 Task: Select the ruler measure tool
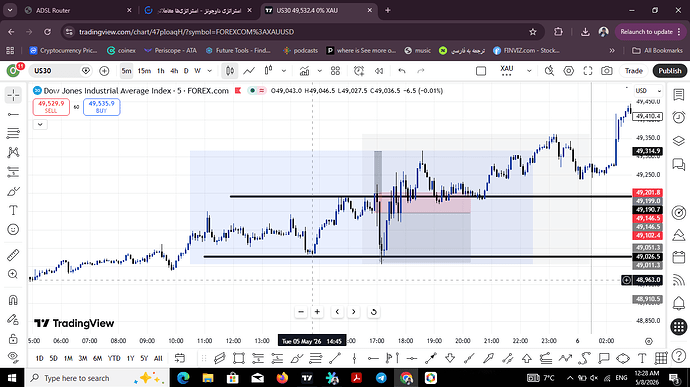(13, 255)
